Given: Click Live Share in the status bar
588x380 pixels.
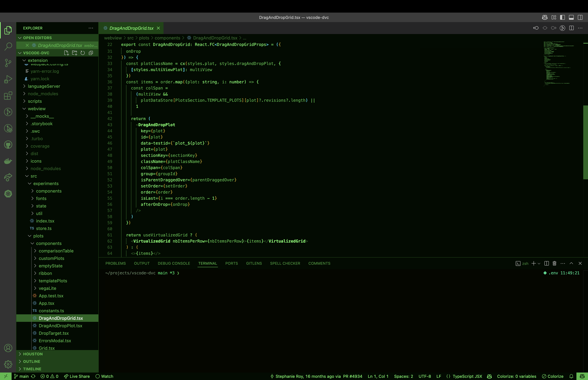Looking at the screenshot, I should pos(77,376).
